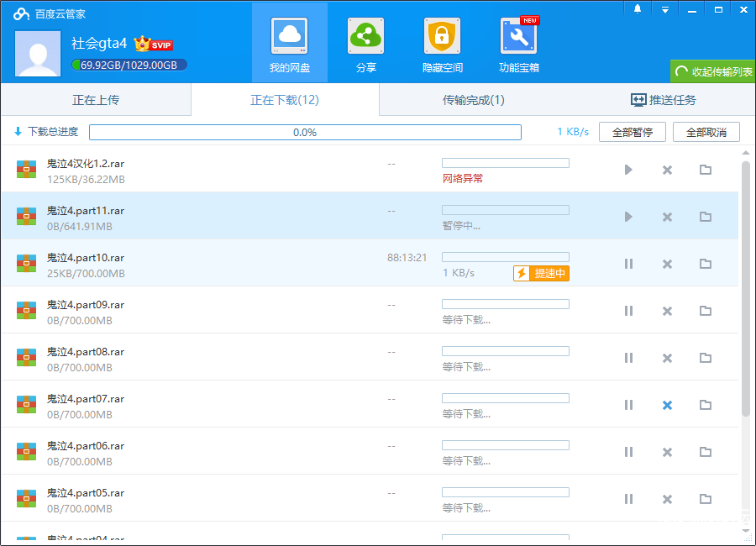The image size is (756, 546).
Task: Pause download of 鬼泣4.part10.rar
Action: tap(628, 264)
